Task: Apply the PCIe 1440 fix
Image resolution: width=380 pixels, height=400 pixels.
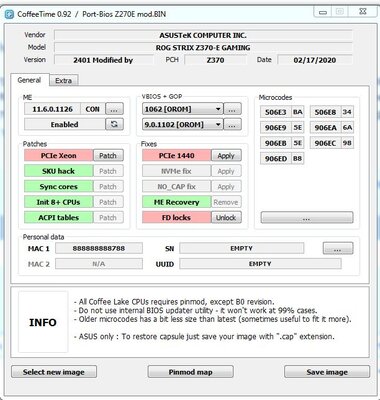Action: [x=226, y=156]
